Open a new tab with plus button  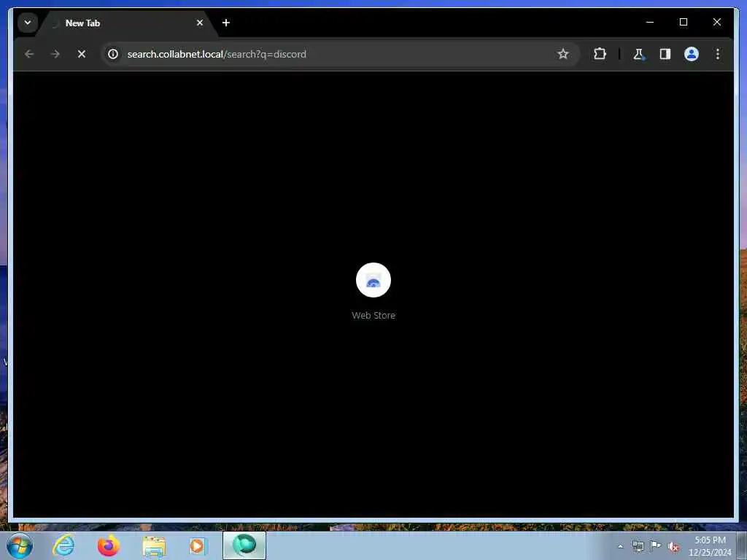(226, 23)
